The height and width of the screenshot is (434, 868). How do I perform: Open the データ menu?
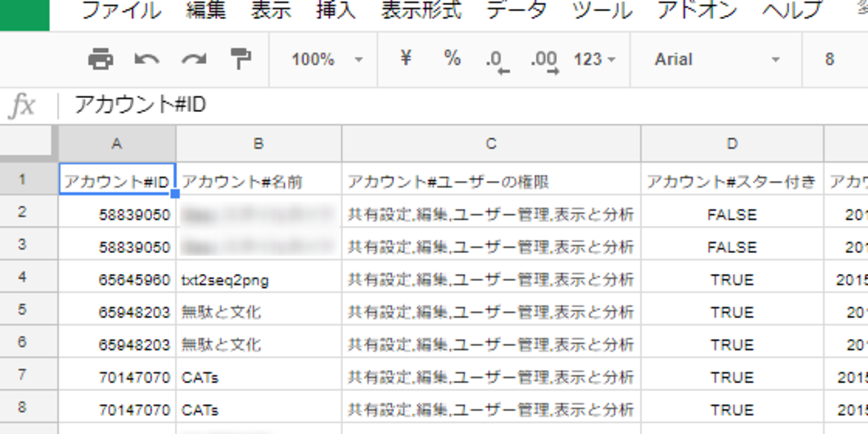pyautogui.click(x=517, y=11)
